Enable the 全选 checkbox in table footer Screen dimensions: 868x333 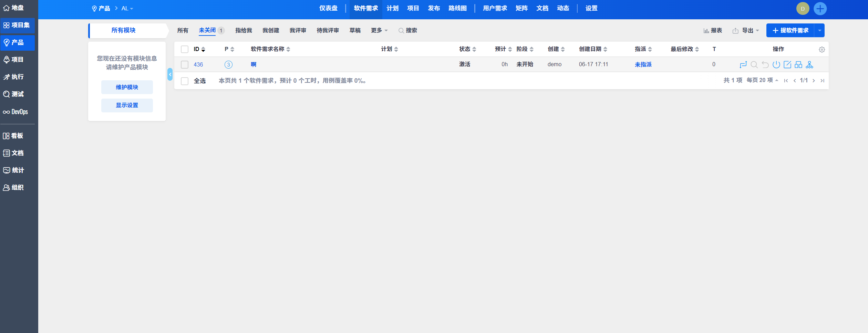185,81
